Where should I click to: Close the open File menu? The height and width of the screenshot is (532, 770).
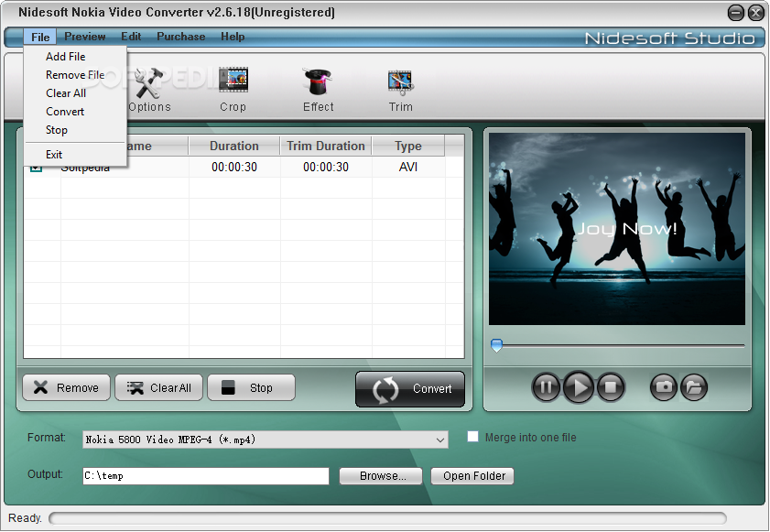pos(40,37)
